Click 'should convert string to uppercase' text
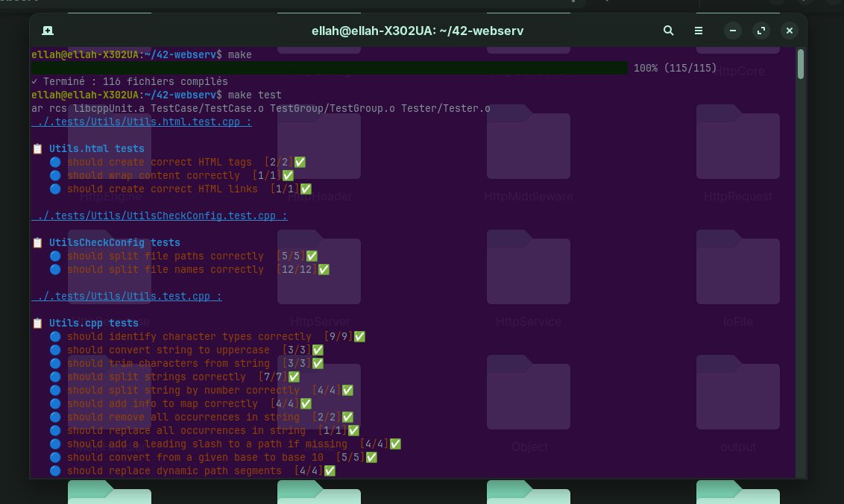The height and width of the screenshot is (504, 844). click(169, 350)
